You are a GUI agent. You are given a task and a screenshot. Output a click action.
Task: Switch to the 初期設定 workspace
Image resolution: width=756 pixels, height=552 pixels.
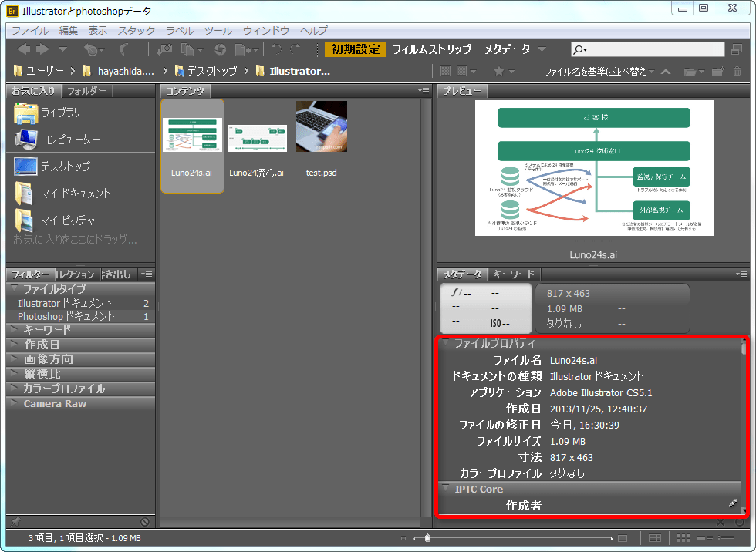tap(356, 49)
